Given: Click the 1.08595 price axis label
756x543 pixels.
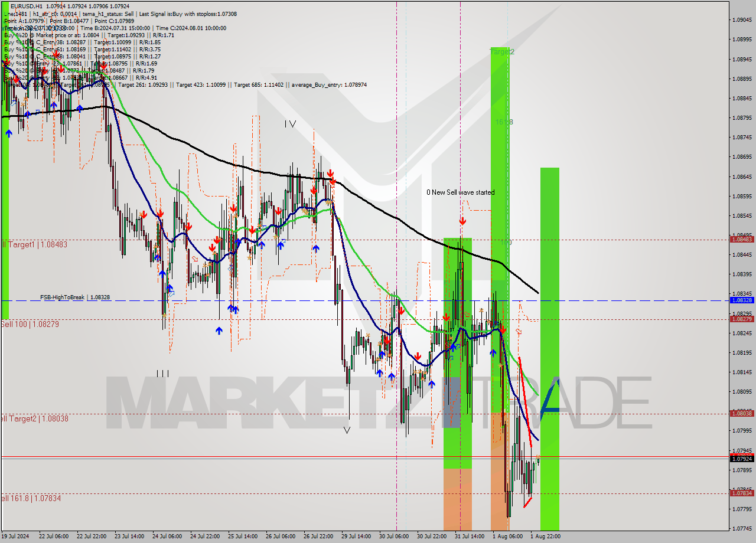Looking at the screenshot, I should coord(742,196).
